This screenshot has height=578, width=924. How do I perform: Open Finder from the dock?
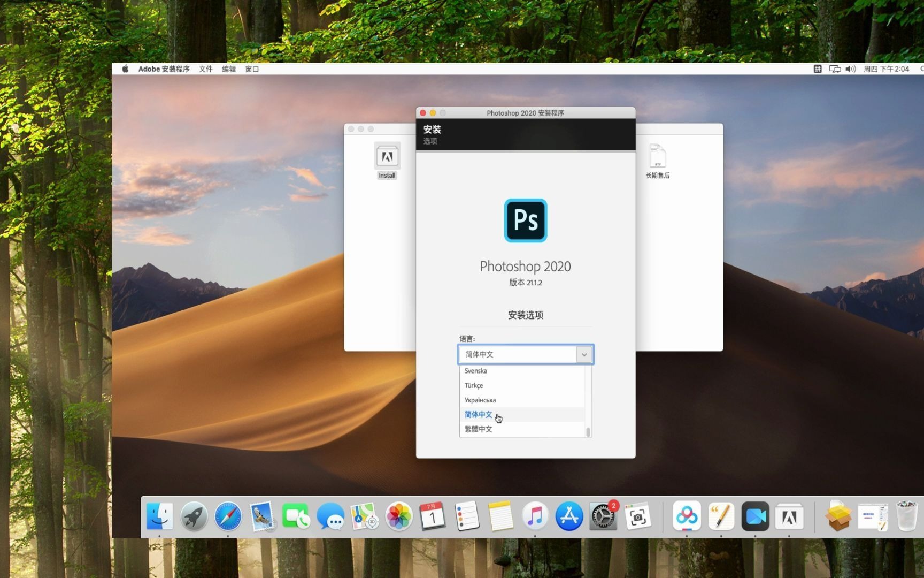[x=159, y=516]
